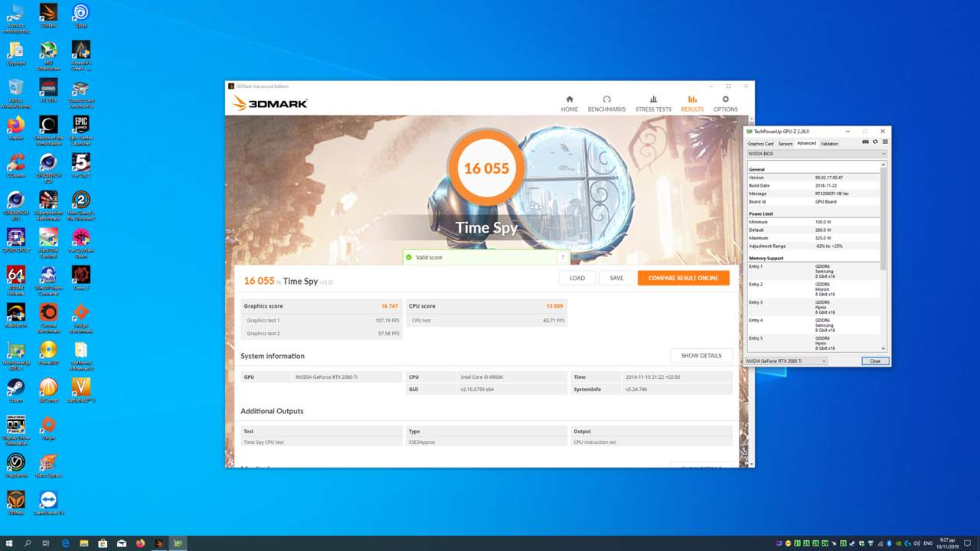Click the Graphics test 1 FPS row
The height and width of the screenshot is (551, 980).
point(322,321)
